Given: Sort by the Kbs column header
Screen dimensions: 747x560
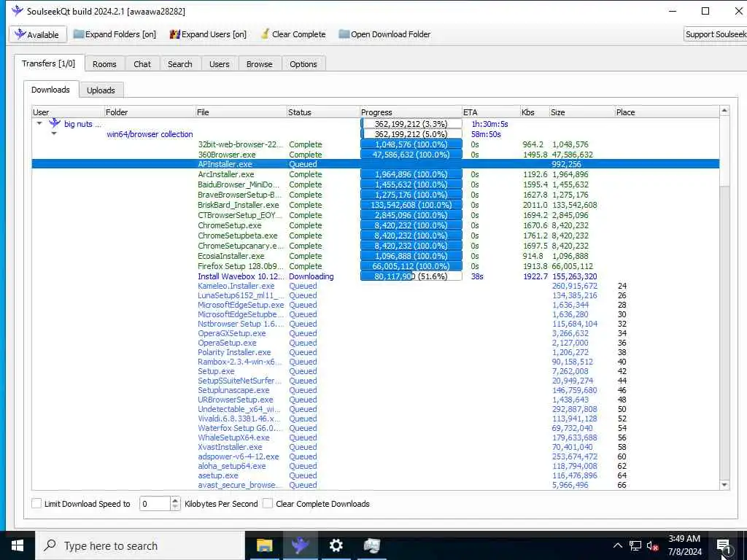Looking at the screenshot, I should pyautogui.click(x=535, y=112).
